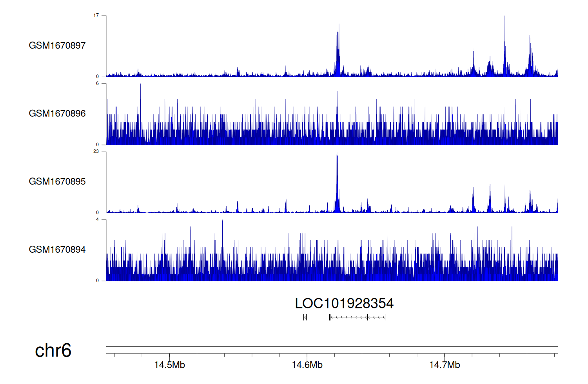Click the small gene feature left of LOC101928354's thick exon

coord(305,317)
